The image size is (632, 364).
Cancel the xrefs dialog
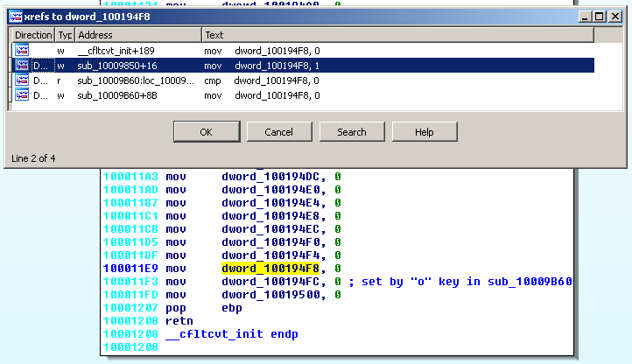point(278,132)
